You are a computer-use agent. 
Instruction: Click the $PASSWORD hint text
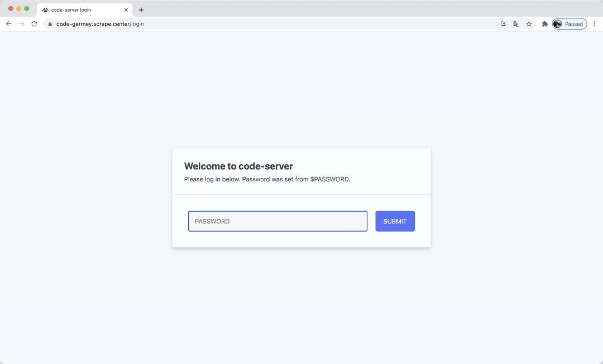tap(330, 179)
